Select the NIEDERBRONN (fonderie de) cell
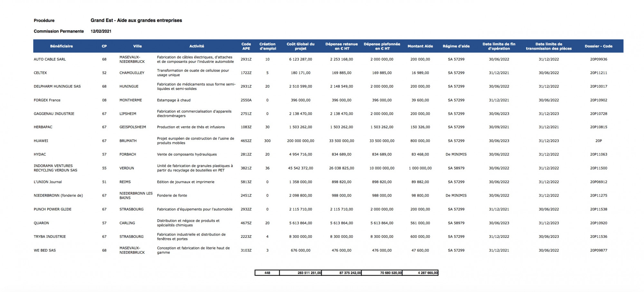This screenshot has height=292, width=644. point(58,195)
